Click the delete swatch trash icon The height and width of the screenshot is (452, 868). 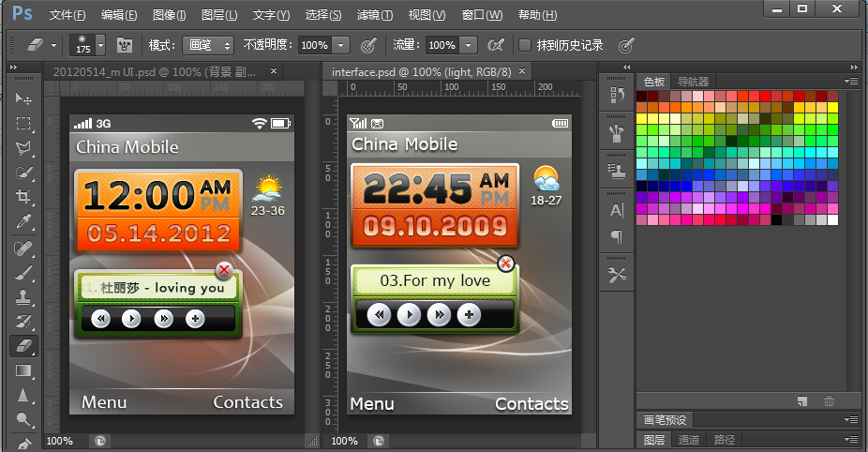pyautogui.click(x=829, y=401)
